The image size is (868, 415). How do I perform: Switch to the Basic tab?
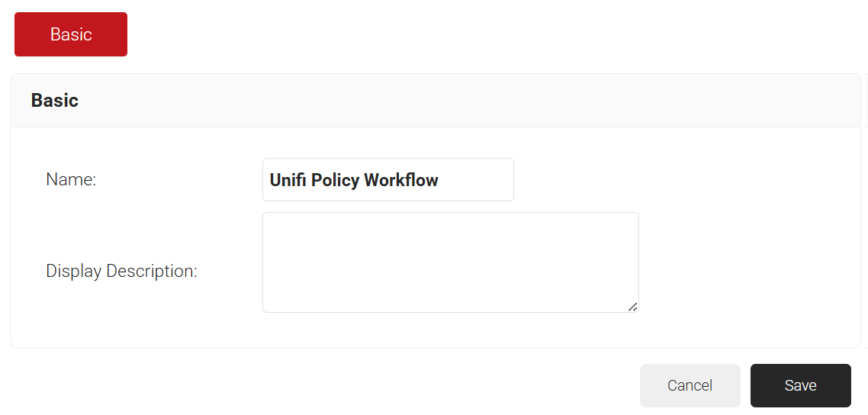point(71,34)
